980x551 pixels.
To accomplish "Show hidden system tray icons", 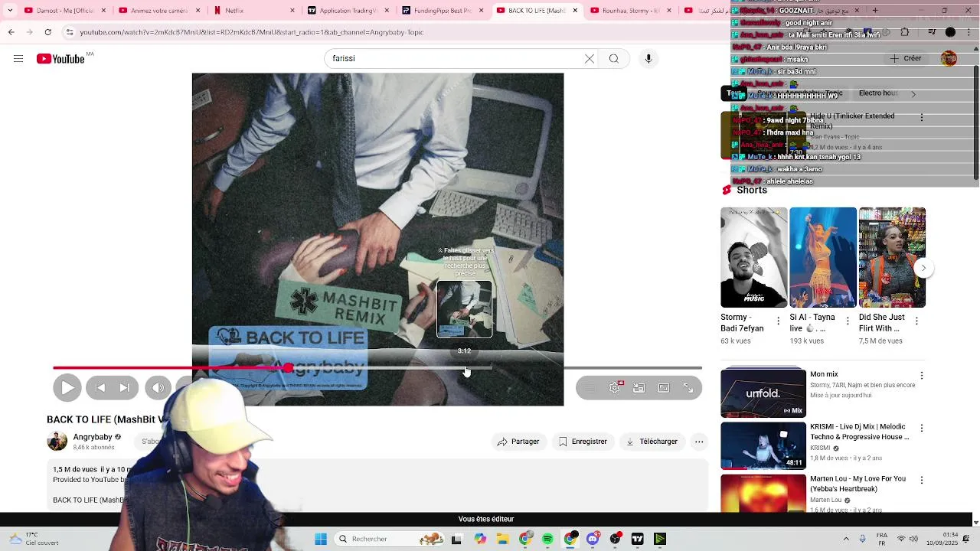I will [x=846, y=540].
